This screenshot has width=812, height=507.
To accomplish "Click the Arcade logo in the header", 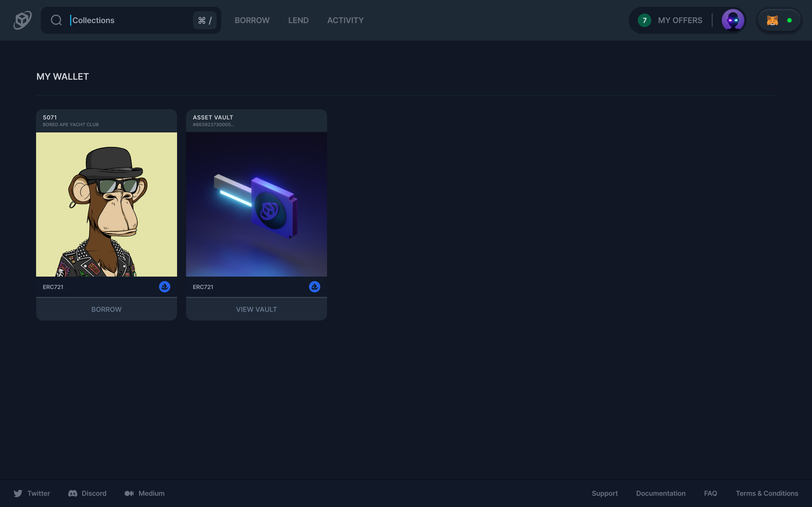I will [23, 20].
